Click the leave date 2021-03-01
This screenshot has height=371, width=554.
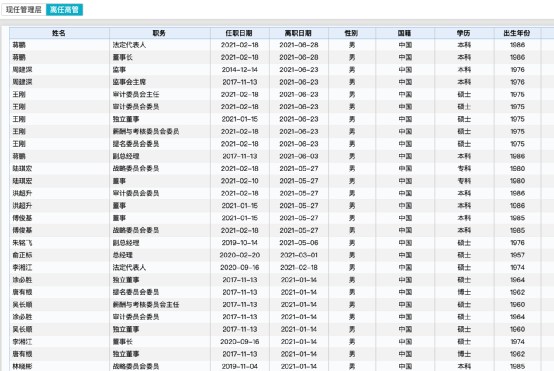click(299, 255)
